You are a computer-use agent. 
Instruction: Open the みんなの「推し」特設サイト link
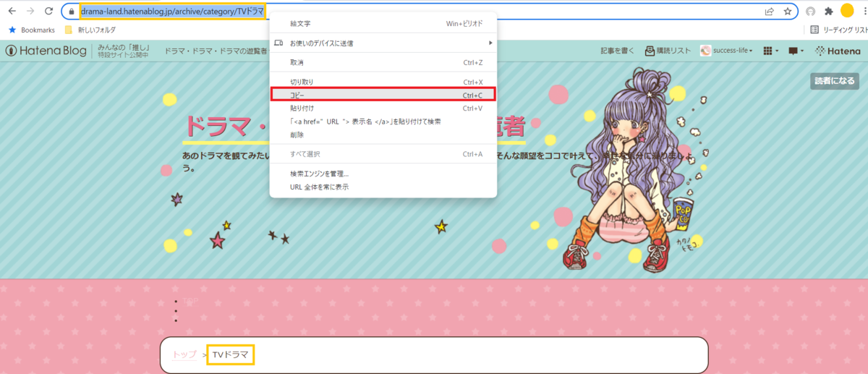coord(124,51)
